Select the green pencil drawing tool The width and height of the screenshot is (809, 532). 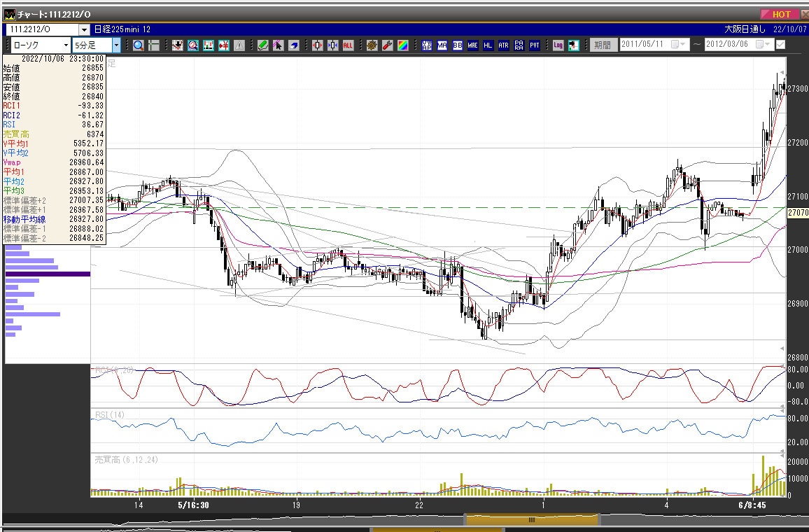coord(262,45)
